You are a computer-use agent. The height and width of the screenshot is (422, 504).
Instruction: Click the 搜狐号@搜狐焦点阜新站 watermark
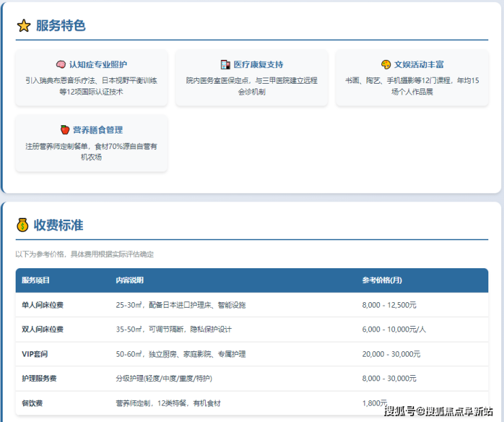(x=439, y=411)
